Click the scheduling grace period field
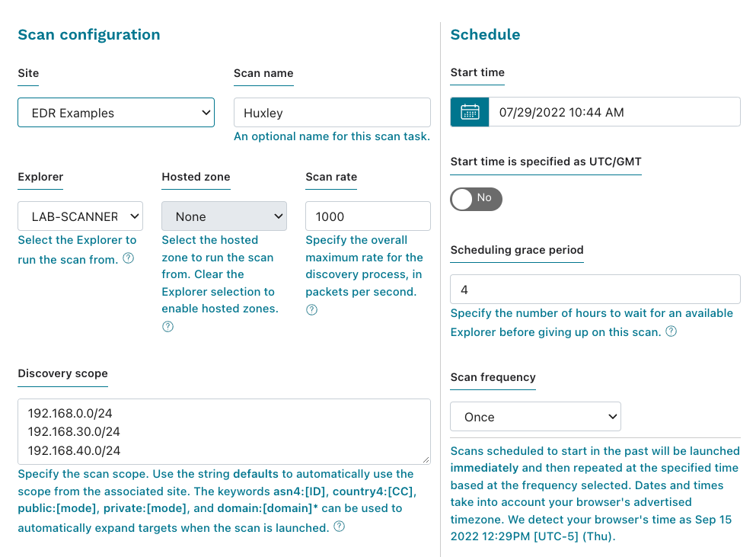 pos(595,290)
